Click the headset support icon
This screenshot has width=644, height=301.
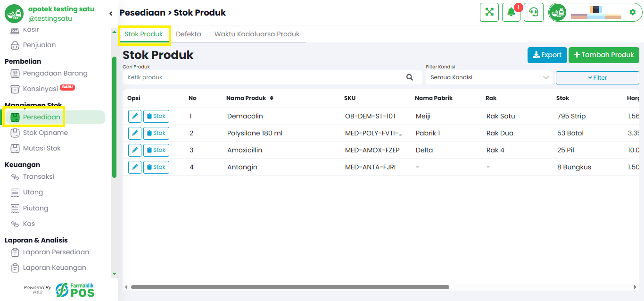(534, 12)
